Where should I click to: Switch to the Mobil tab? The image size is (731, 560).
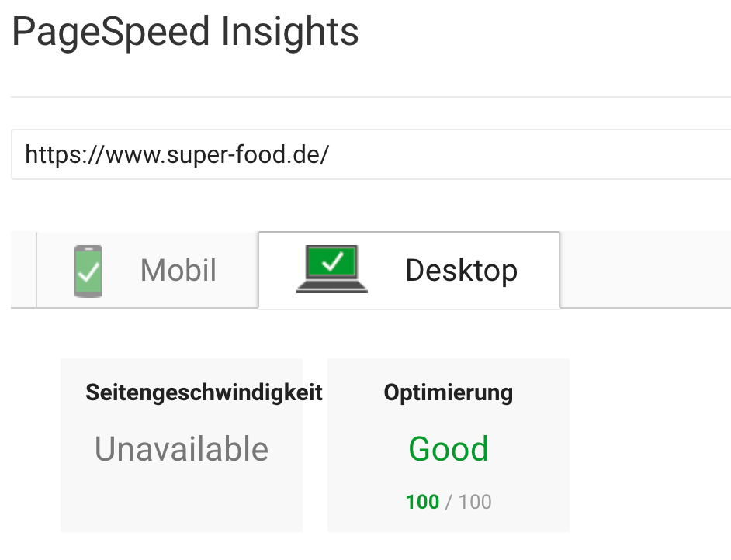click(x=178, y=271)
